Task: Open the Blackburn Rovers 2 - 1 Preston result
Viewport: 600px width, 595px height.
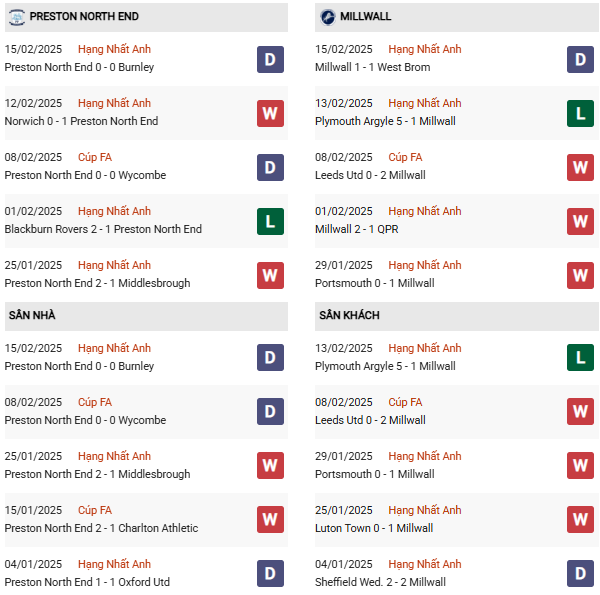Action: coord(103,229)
